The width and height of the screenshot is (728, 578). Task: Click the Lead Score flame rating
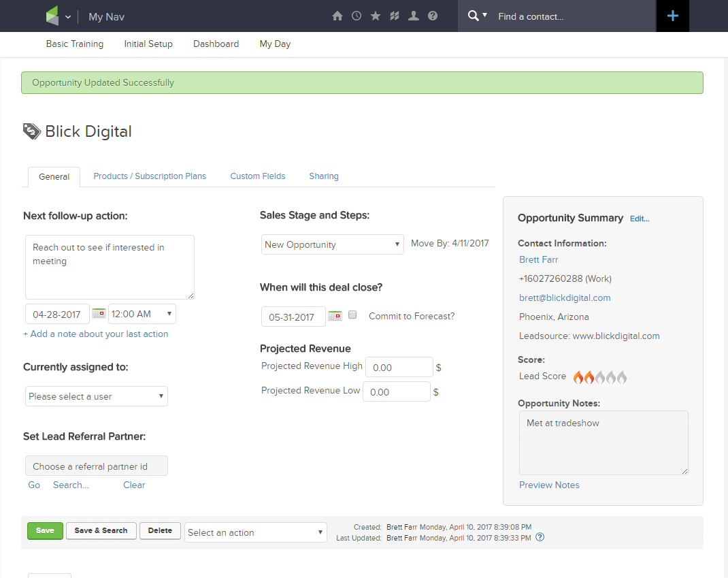click(600, 376)
